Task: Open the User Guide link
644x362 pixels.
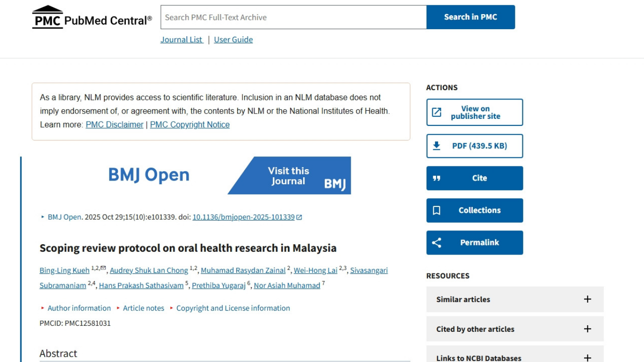Action: click(233, 40)
